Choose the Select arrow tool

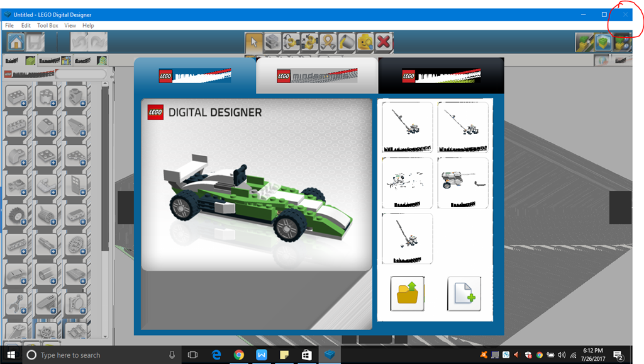coord(254,42)
